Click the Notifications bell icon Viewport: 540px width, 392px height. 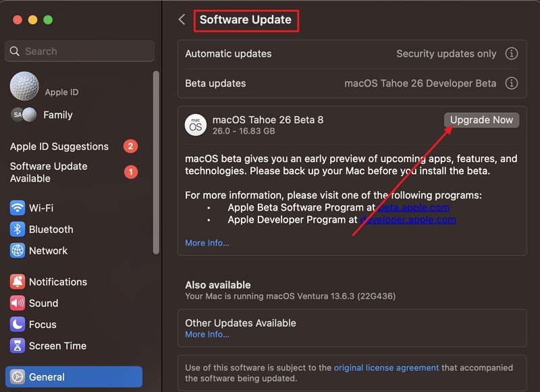(17, 281)
